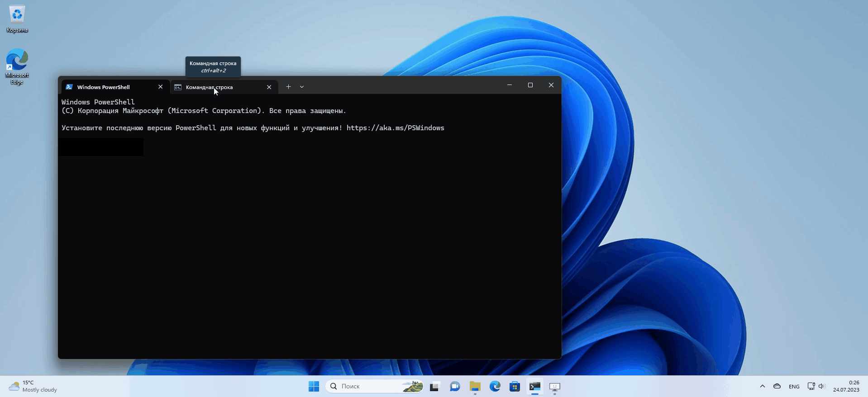Open File Explorer from the taskbar
The height and width of the screenshot is (397, 868).
pos(475,386)
